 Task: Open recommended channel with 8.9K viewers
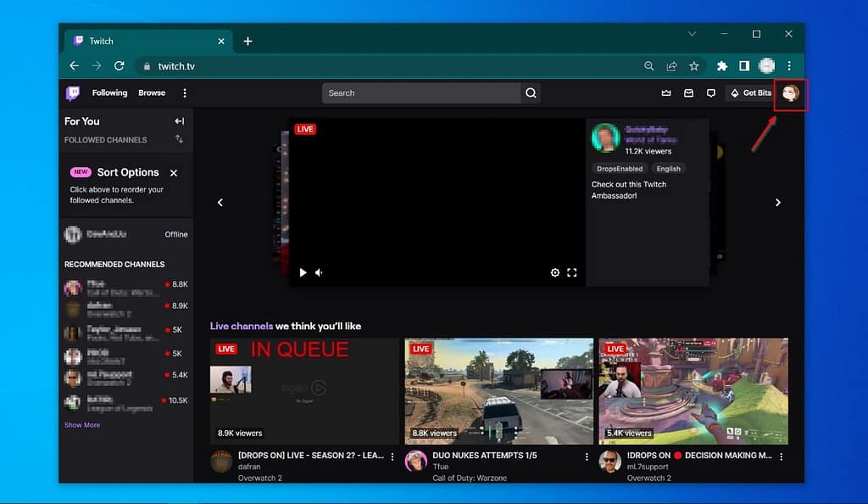tap(126, 309)
